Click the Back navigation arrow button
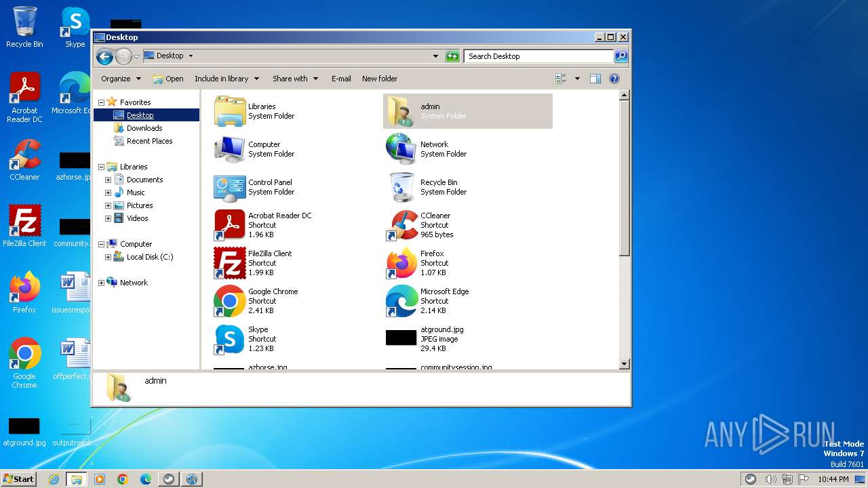Viewport: 868px width, 488px height. 104,56
